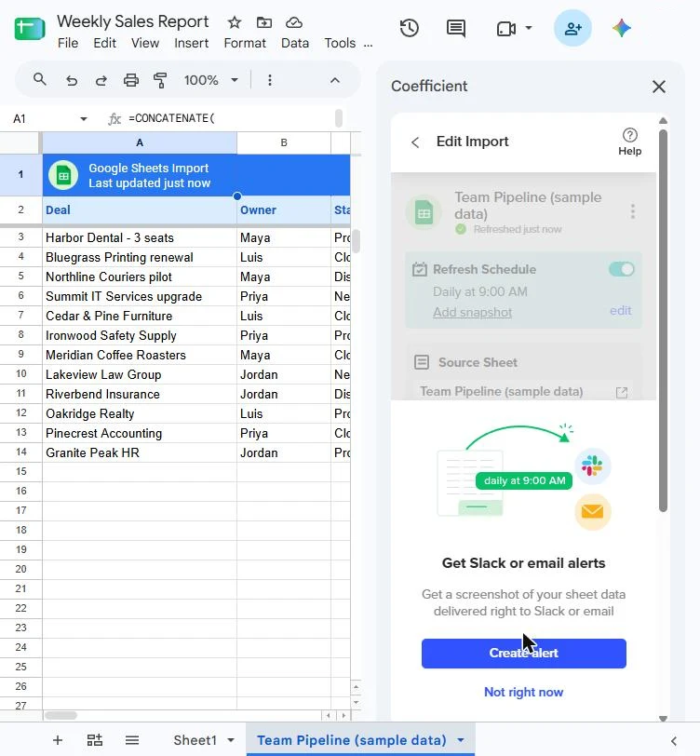Screen dimensions: 700x756
Task: Select column A header
Action: tap(140, 142)
